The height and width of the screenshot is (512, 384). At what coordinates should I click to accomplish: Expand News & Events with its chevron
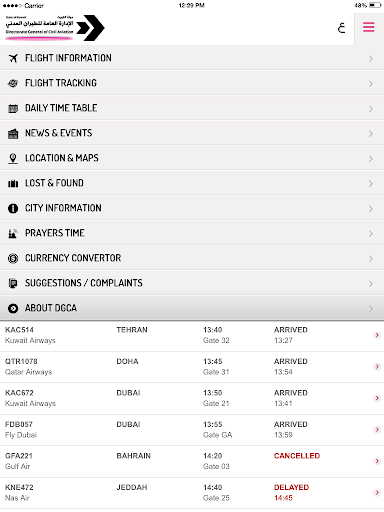pyautogui.click(x=371, y=134)
